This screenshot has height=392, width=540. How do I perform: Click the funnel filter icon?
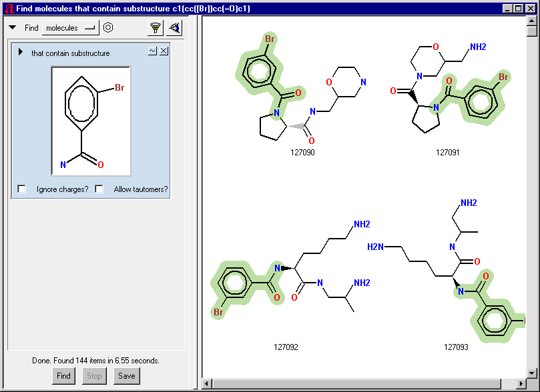pos(156,27)
